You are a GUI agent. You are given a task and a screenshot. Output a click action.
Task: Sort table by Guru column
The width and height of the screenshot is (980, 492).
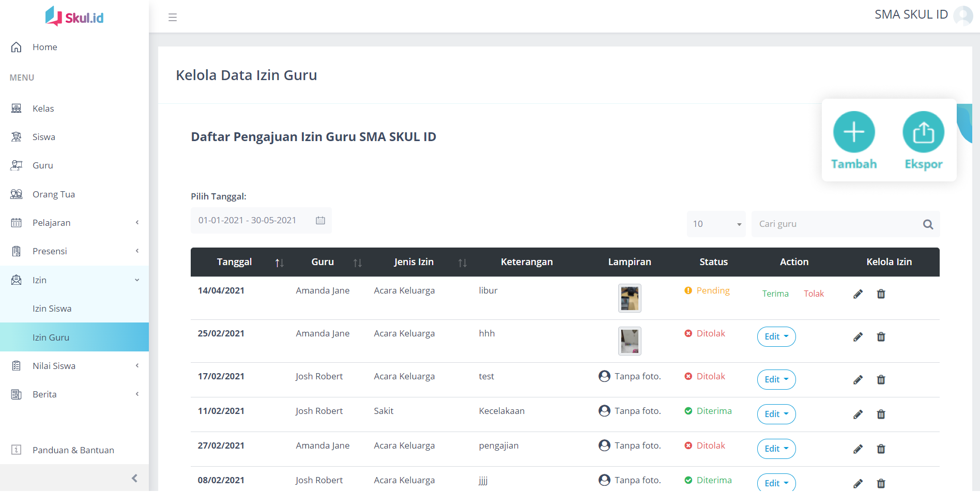click(357, 263)
